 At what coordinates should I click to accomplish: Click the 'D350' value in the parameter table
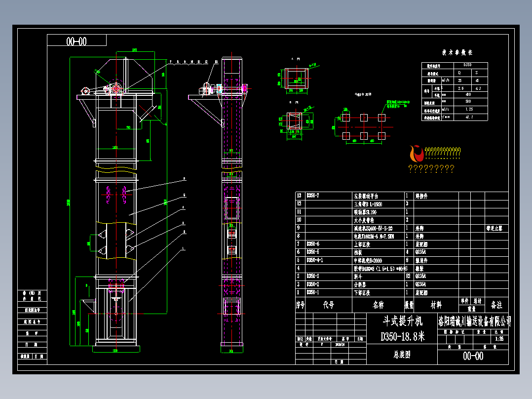click(467, 65)
